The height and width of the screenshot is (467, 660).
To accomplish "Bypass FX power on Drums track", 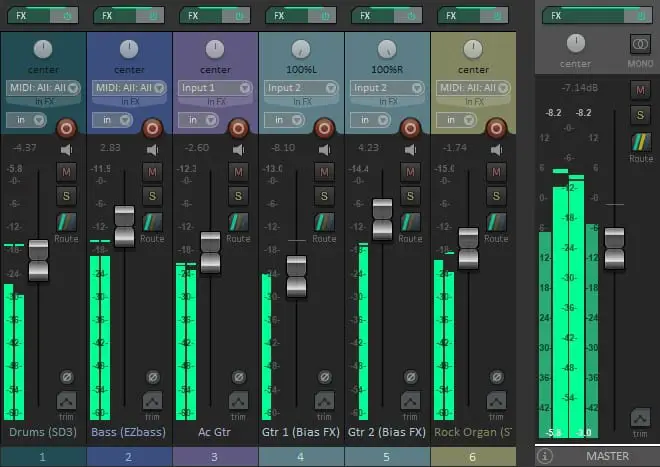I will (67, 16).
